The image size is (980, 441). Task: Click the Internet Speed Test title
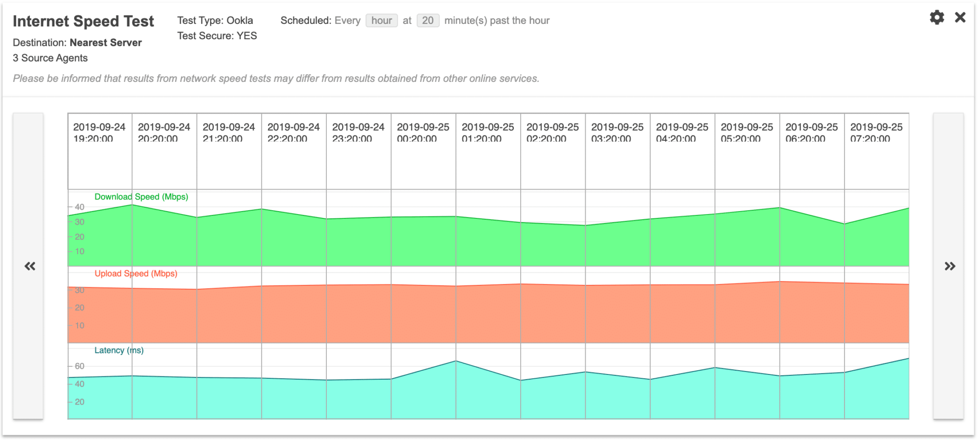coord(83,21)
